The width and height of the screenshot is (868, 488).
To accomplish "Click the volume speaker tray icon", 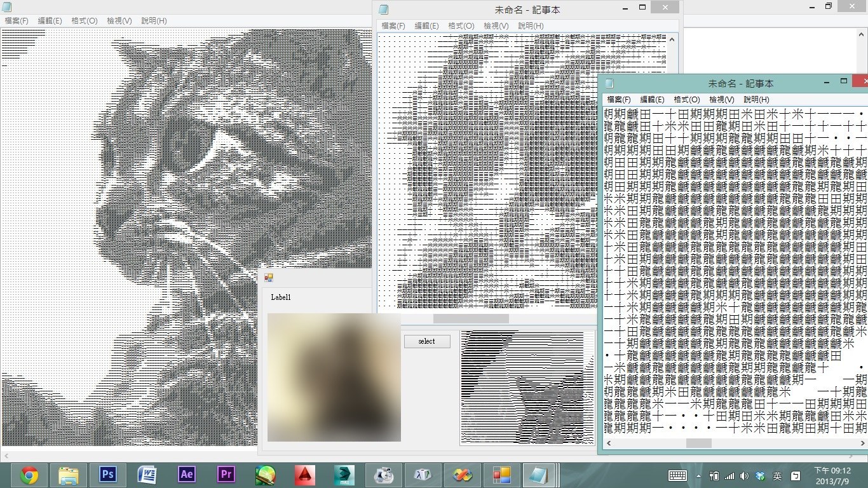I will (x=744, y=476).
